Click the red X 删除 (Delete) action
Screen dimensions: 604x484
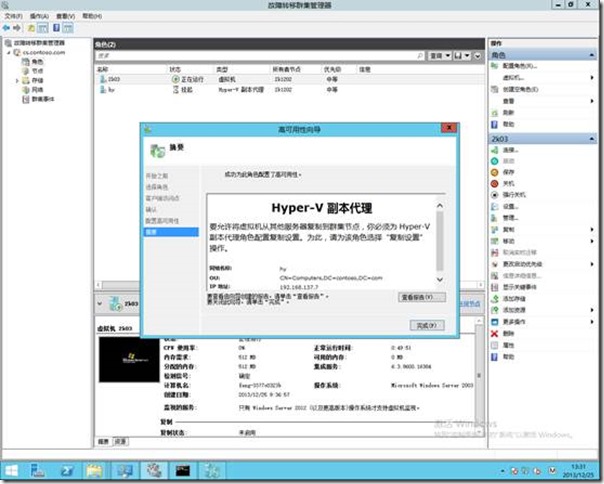pyautogui.click(x=495, y=334)
